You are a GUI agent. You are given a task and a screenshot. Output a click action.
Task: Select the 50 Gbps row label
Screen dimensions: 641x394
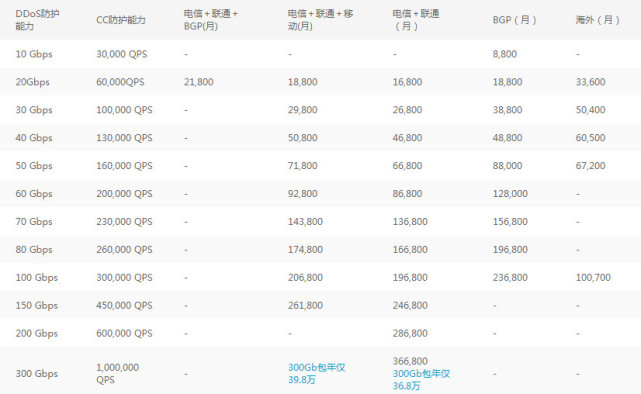tap(34, 166)
